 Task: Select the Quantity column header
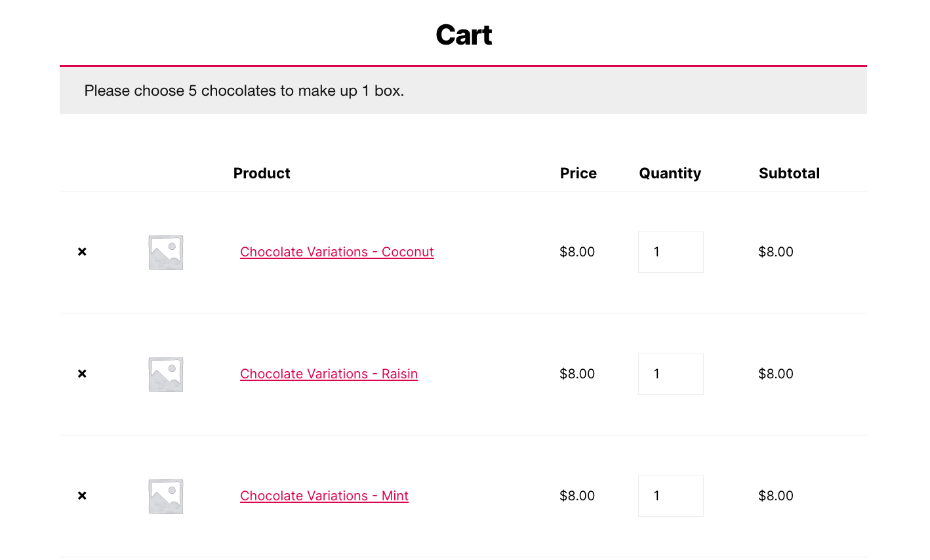coord(670,173)
